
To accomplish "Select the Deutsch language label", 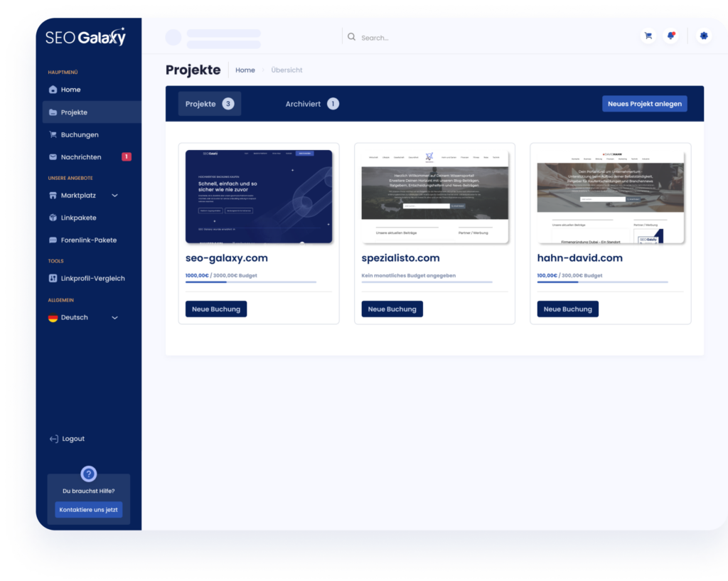I will coord(74,318).
